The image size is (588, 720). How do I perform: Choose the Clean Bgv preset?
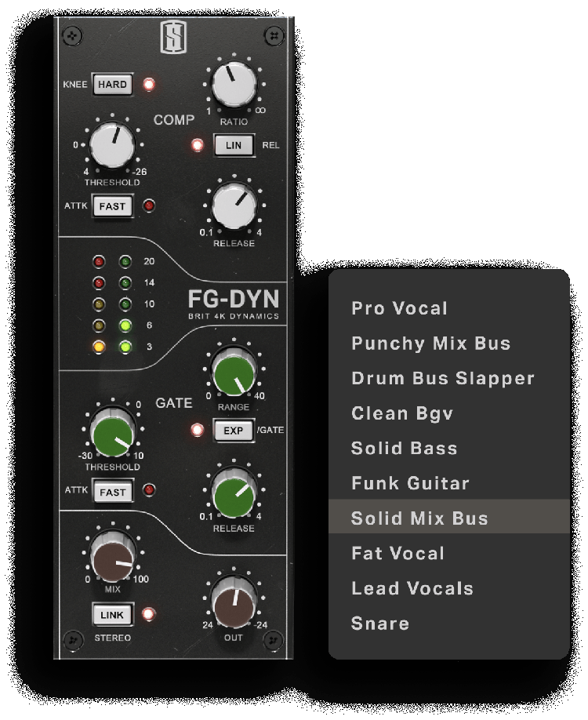(x=449, y=413)
